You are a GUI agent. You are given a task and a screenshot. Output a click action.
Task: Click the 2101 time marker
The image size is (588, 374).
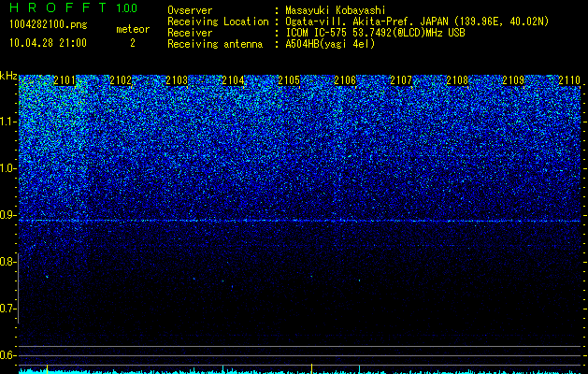(65, 80)
